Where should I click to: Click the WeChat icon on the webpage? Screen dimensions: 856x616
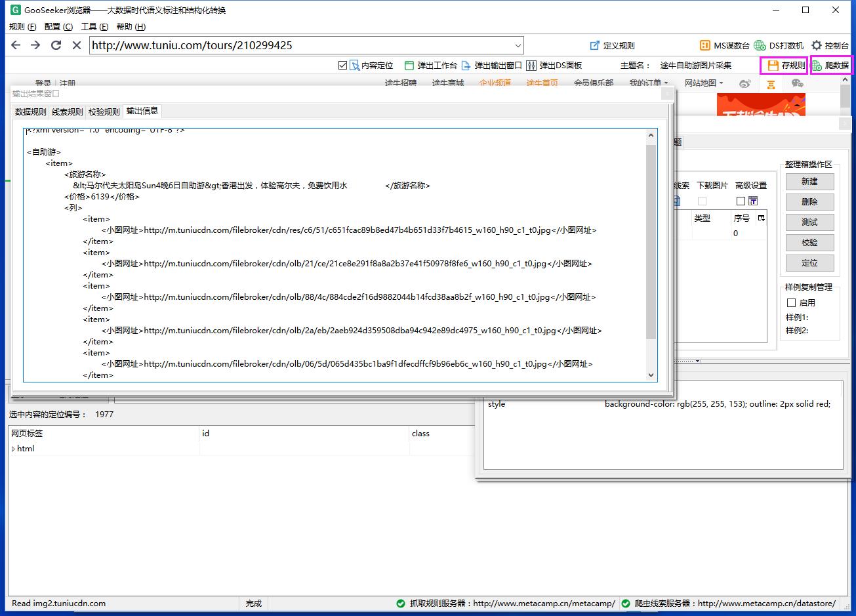(x=797, y=83)
